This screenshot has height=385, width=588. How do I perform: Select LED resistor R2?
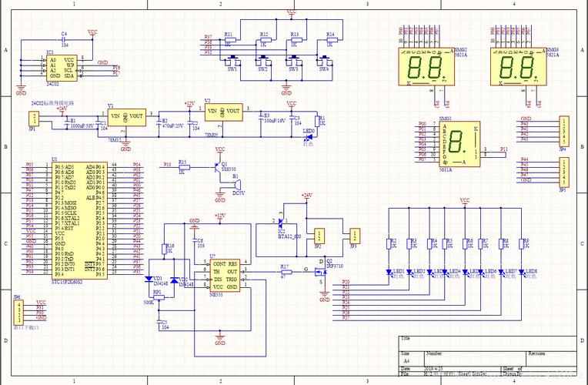(x=389, y=244)
